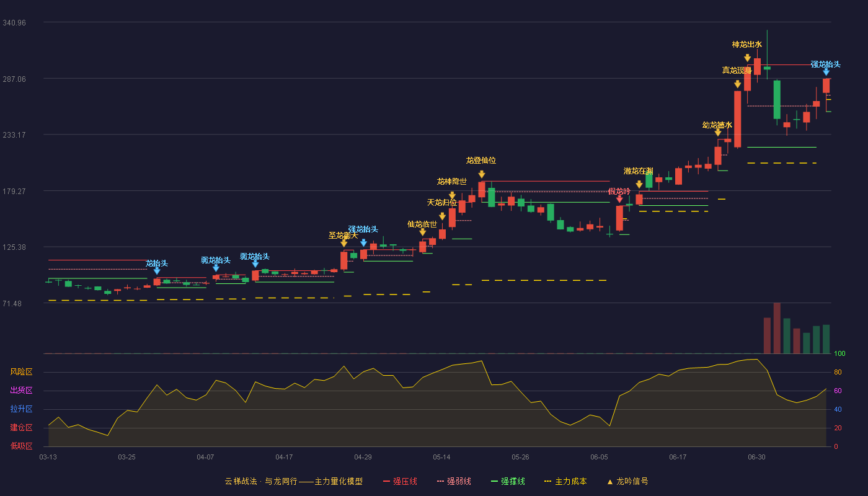Click the 06-17 date on the axis

678,457
